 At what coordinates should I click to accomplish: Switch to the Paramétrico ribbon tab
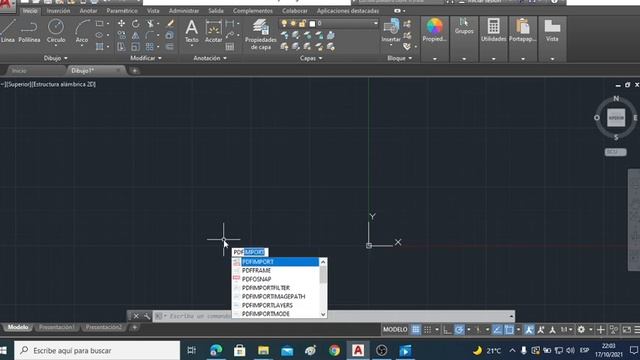[122, 11]
